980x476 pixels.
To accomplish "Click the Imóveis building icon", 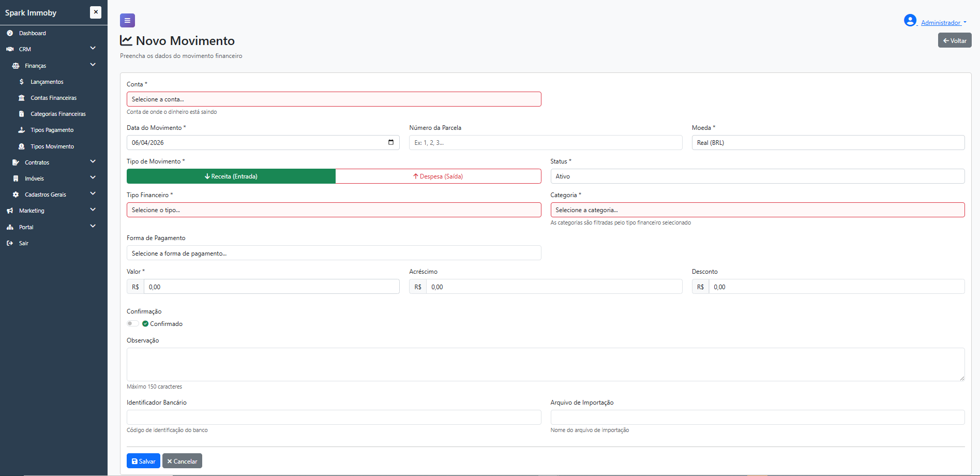I will (x=16, y=178).
